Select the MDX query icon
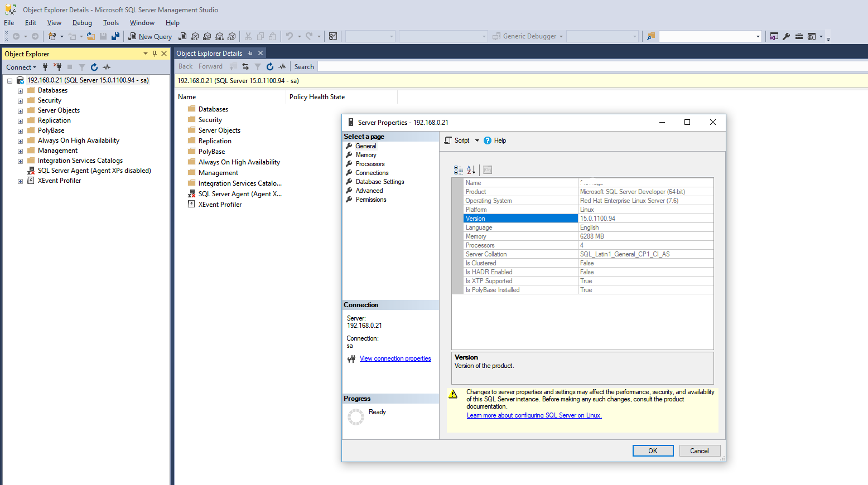The image size is (868, 485). 195,36
